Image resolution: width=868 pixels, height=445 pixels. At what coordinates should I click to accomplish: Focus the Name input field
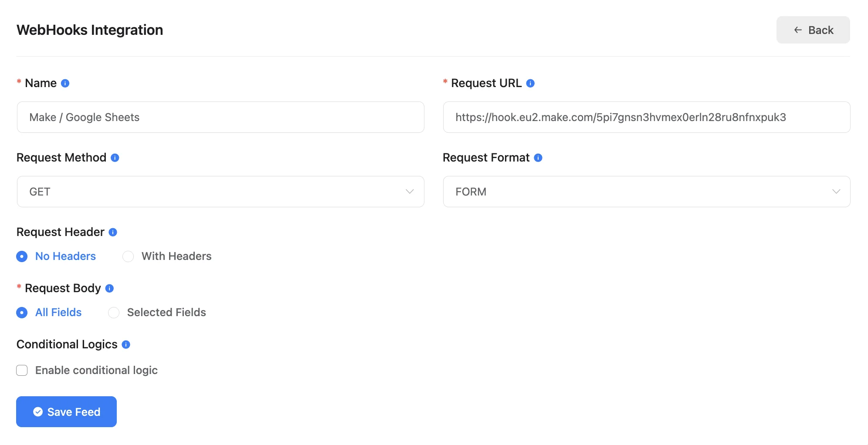(220, 117)
